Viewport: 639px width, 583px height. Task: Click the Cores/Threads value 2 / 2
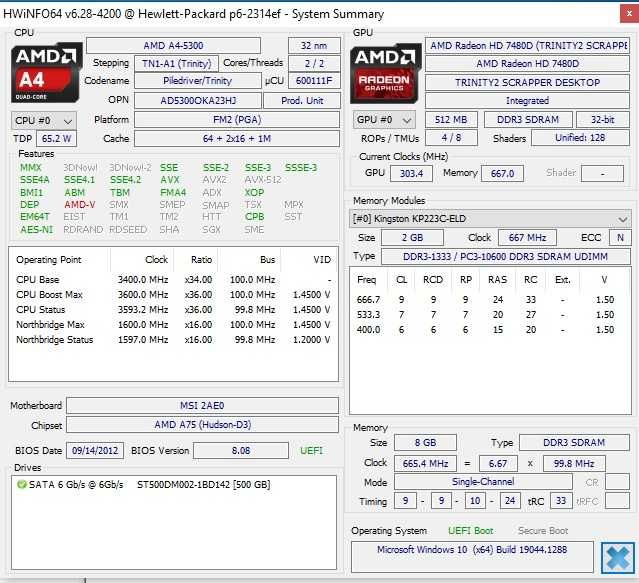click(314, 64)
